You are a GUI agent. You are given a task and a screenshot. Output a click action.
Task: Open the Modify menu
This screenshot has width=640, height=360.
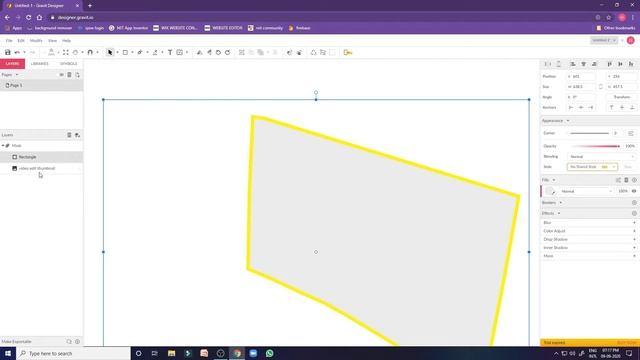[x=36, y=41]
